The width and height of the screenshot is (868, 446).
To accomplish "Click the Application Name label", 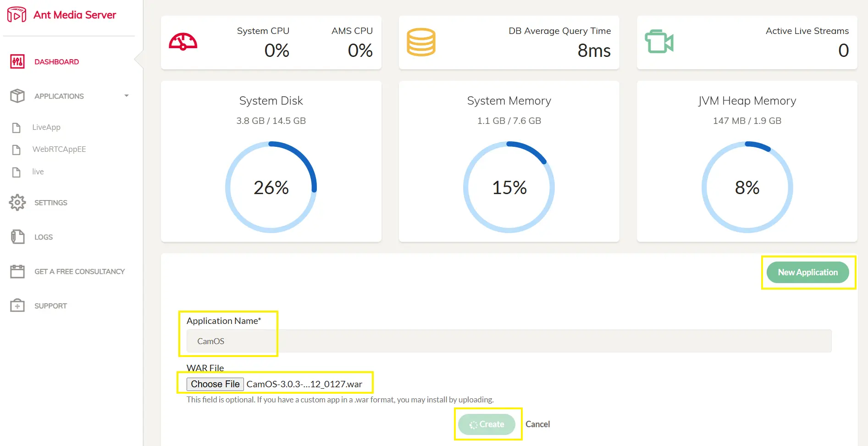I will [224, 321].
